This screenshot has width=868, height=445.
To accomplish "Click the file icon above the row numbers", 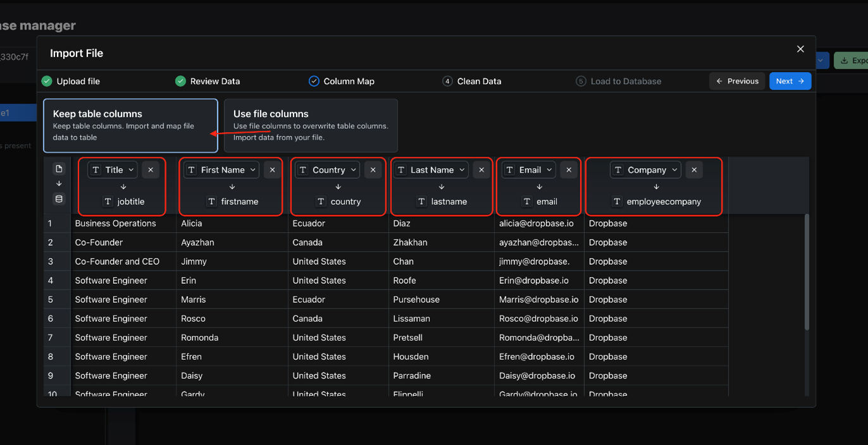I will tap(59, 169).
